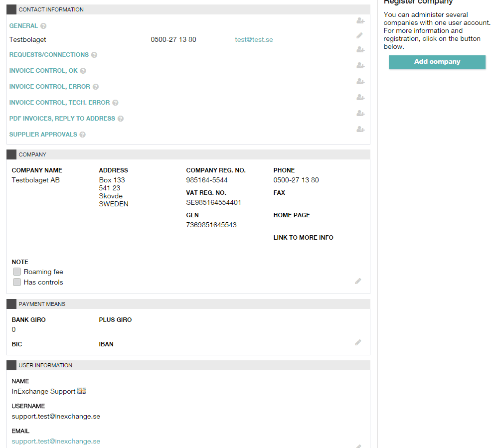Open help for GENERAL section
The width and height of the screenshot is (501, 448).
point(43,26)
